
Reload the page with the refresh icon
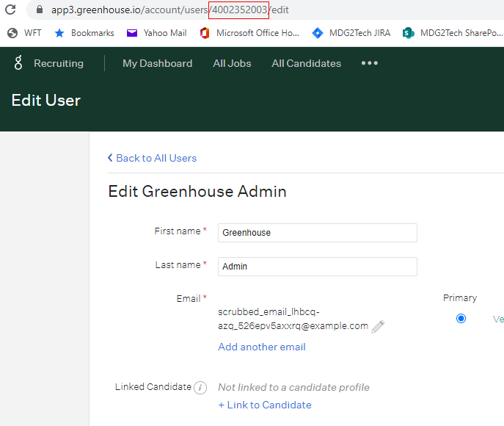pyautogui.click(x=10, y=10)
